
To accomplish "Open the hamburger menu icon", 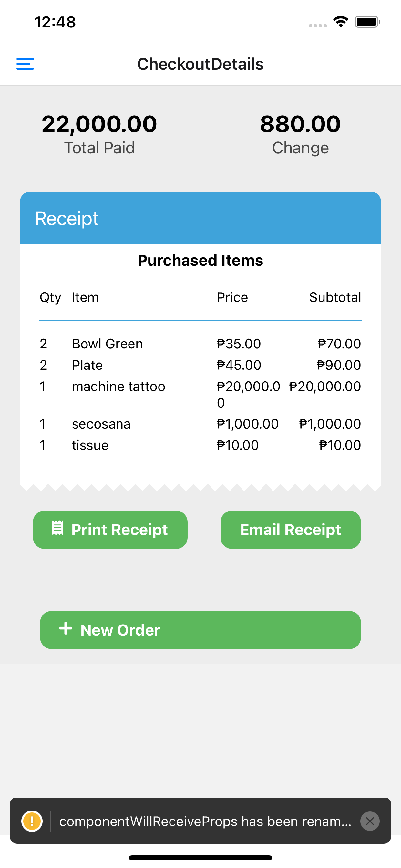I will [x=25, y=64].
